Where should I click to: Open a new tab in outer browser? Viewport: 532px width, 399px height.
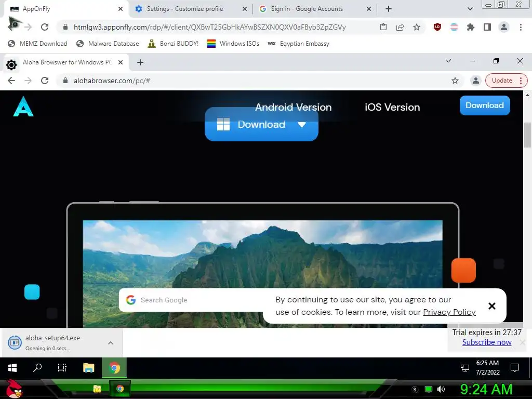(389, 9)
